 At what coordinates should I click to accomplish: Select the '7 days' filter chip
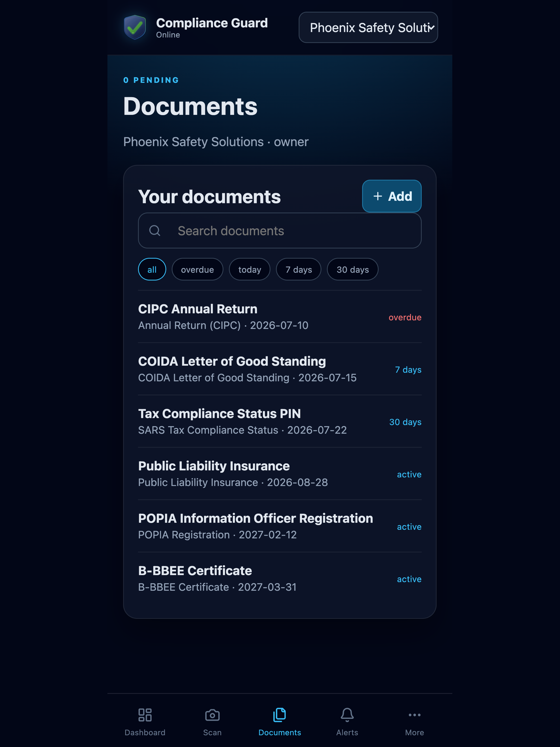tap(298, 270)
